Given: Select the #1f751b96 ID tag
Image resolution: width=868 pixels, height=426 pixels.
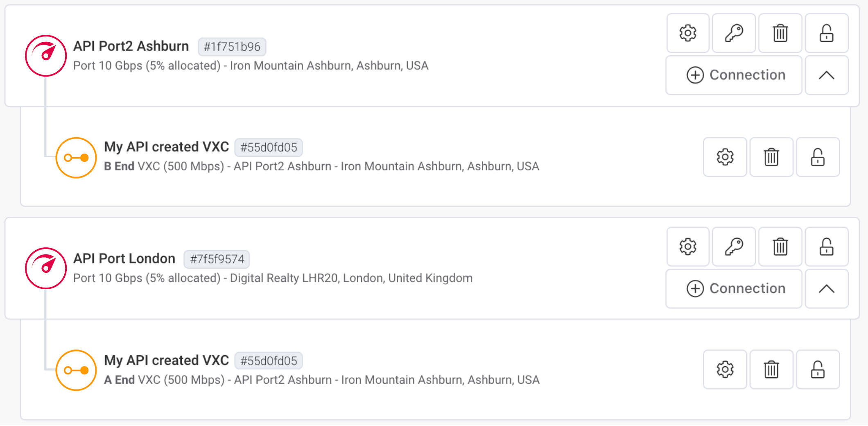Looking at the screenshot, I should [231, 47].
